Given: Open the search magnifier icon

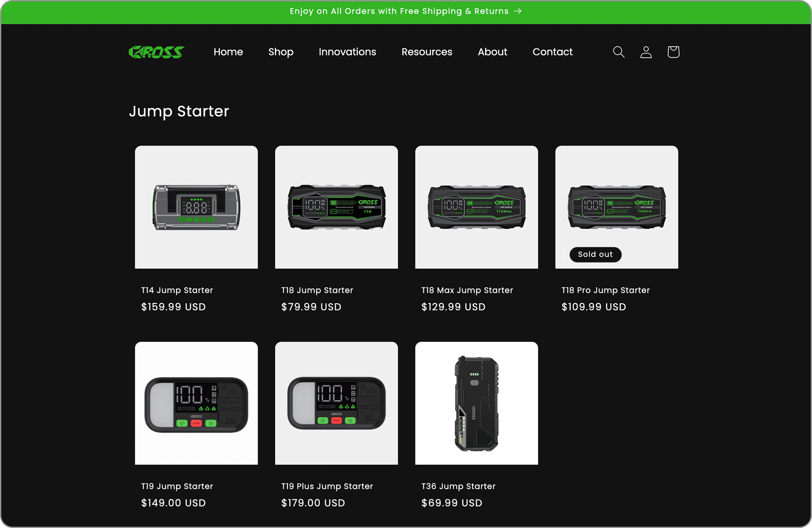Looking at the screenshot, I should coord(619,52).
